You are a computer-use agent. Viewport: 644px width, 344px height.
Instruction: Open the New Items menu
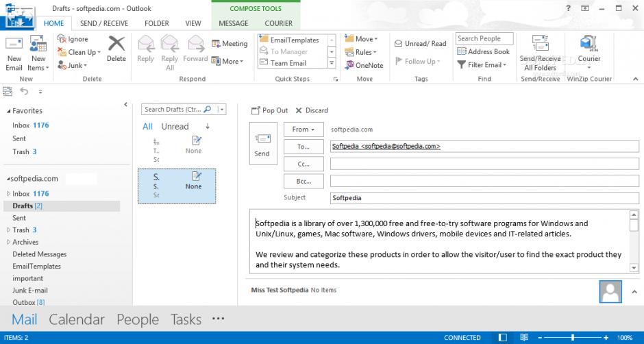[x=38, y=54]
